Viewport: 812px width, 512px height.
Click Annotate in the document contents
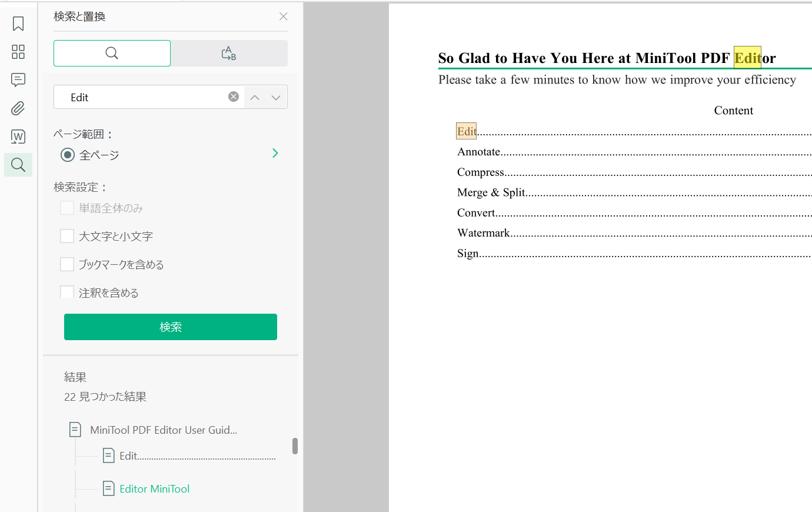click(479, 152)
